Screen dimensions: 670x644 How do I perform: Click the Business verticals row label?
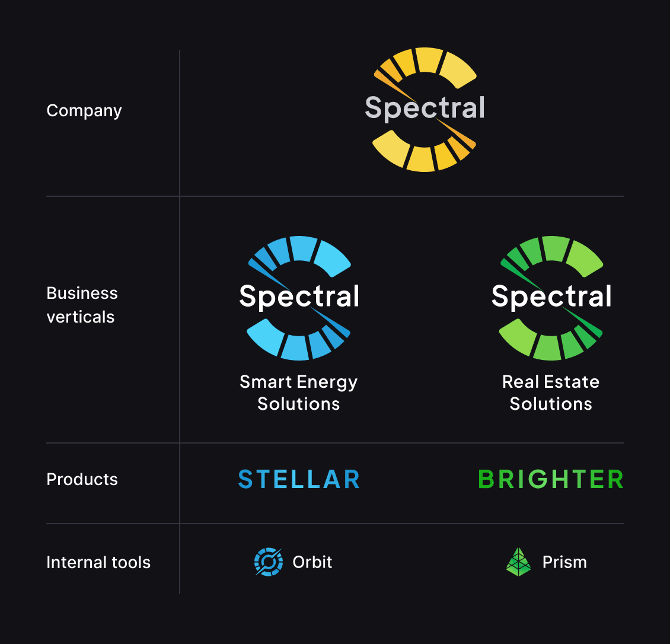[82, 305]
